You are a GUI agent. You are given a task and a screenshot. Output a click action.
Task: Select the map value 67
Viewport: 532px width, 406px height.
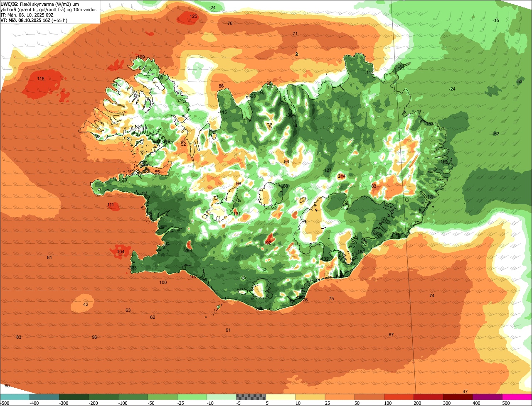point(391,335)
